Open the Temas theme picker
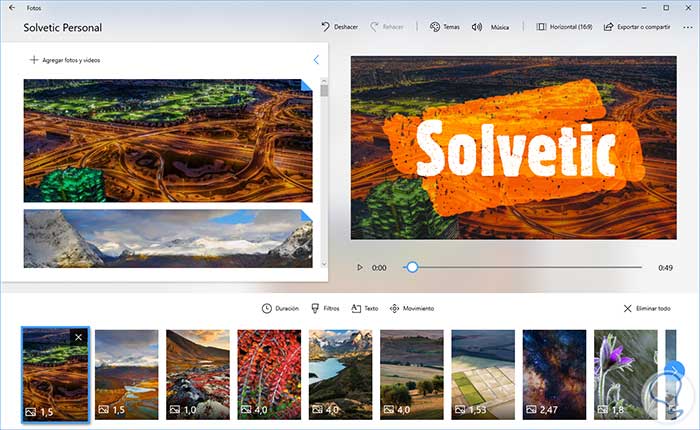 click(x=445, y=27)
